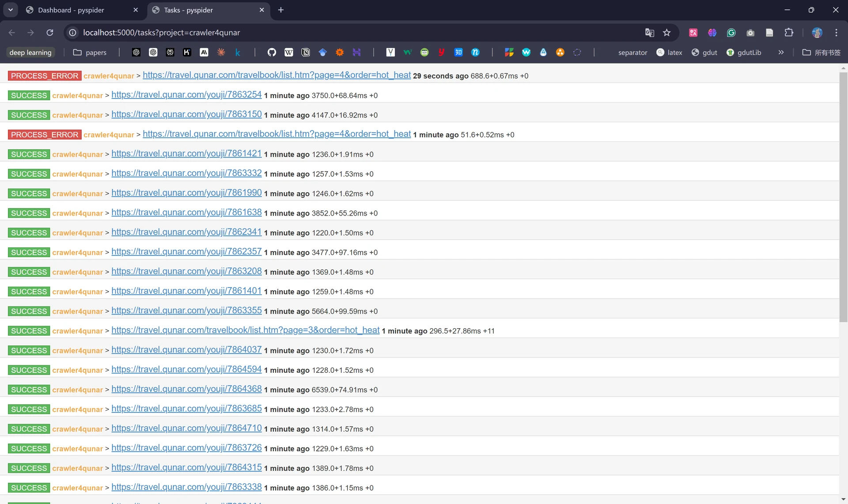The image size is (848, 504).
Task: Open the Chrome three-dot menu
Action: point(836,32)
